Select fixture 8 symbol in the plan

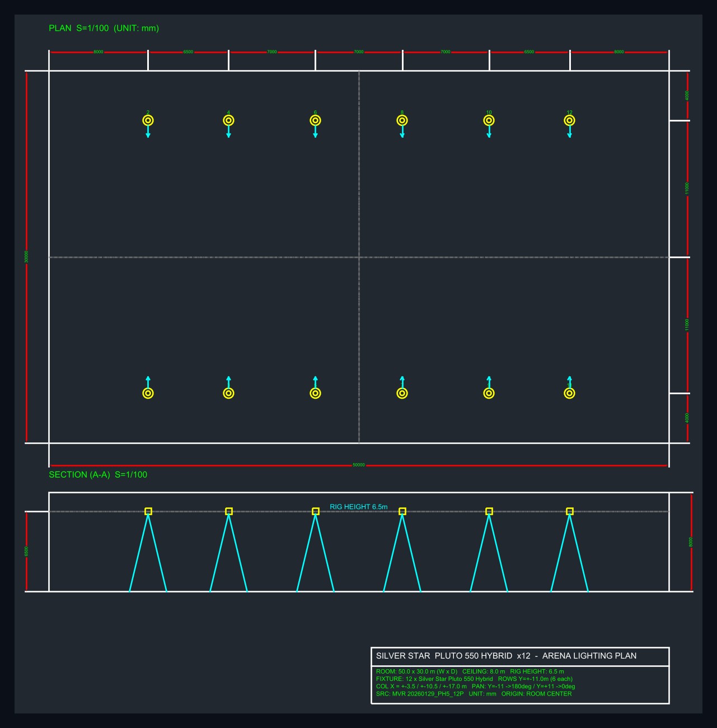click(x=402, y=120)
